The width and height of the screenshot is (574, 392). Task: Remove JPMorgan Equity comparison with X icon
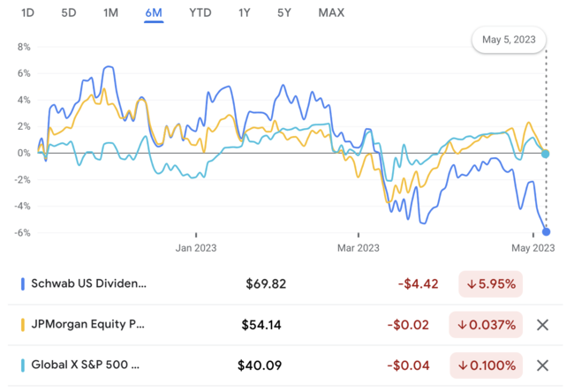[x=542, y=325]
